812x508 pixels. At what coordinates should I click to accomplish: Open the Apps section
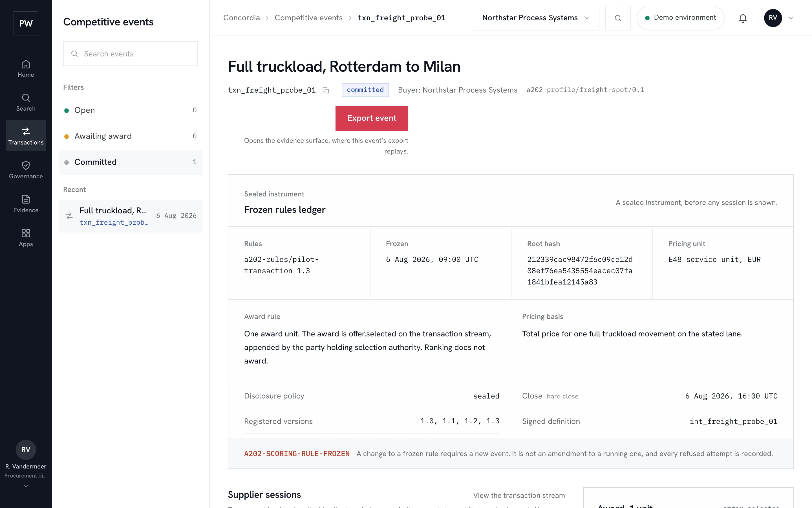pyautogui.click(x=26, y=238)
